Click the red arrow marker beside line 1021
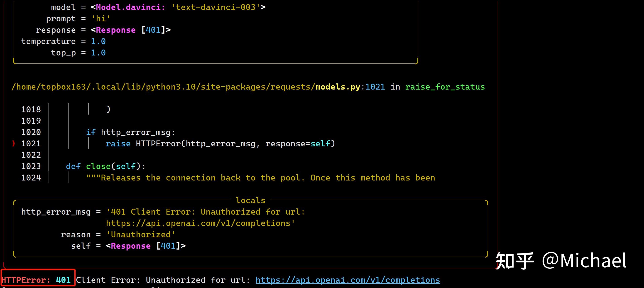 click(14, 143)
